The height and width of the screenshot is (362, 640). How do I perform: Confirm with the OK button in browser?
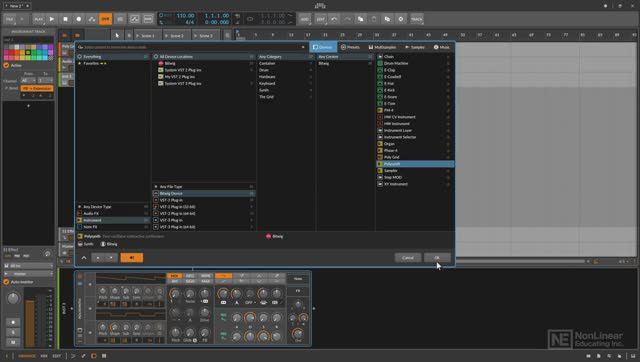[437, 258]
